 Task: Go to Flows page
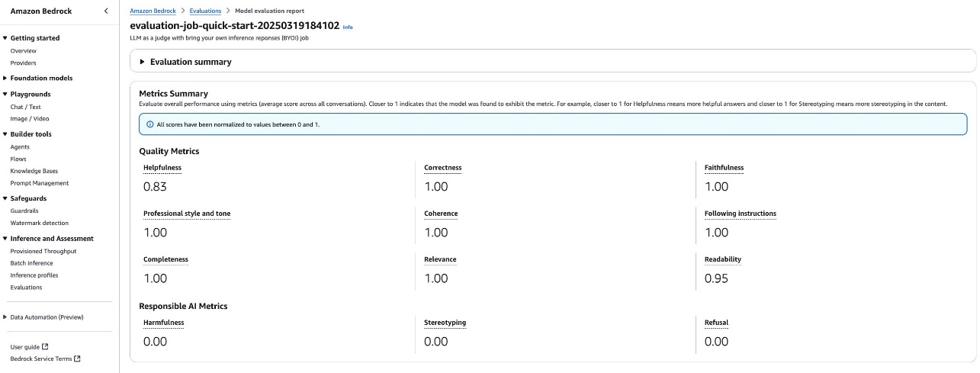click(x=18, y=159)
